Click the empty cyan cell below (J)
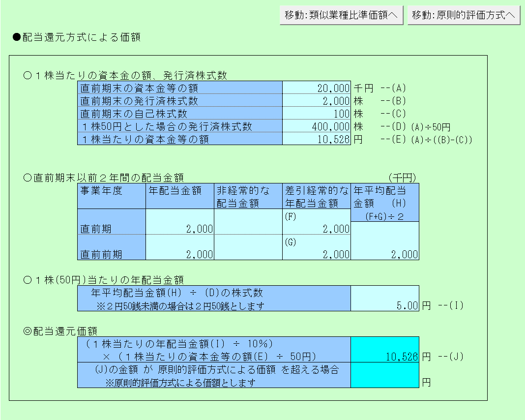The image size is (525, 420). 385,375
